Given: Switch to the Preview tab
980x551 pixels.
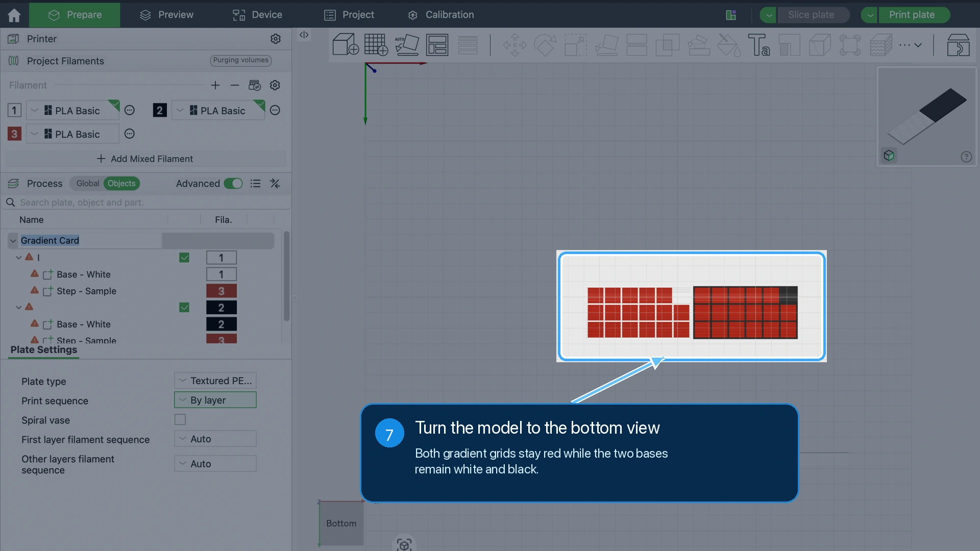Looking at the screenshot, I should 167,15.
